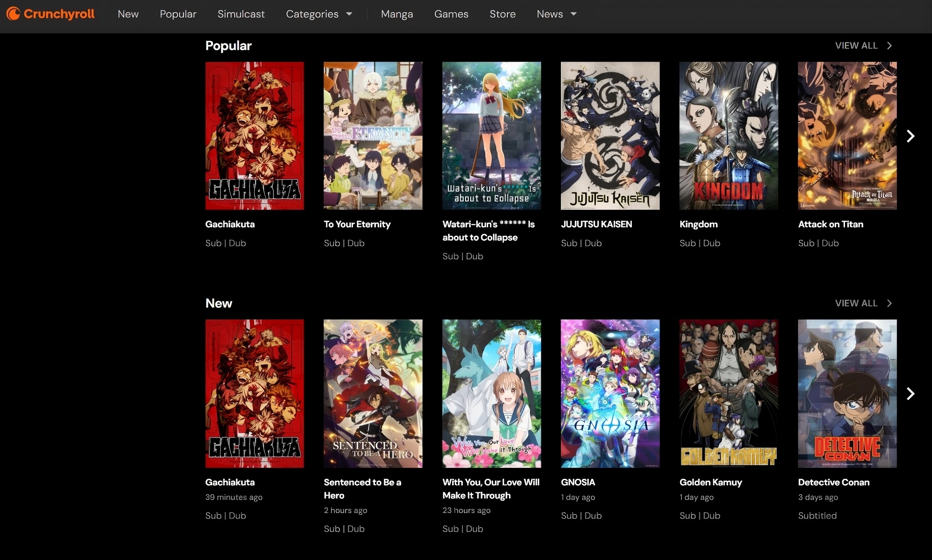
Task: Click the Detective Conan title text
Action: [x=833, y=482]
